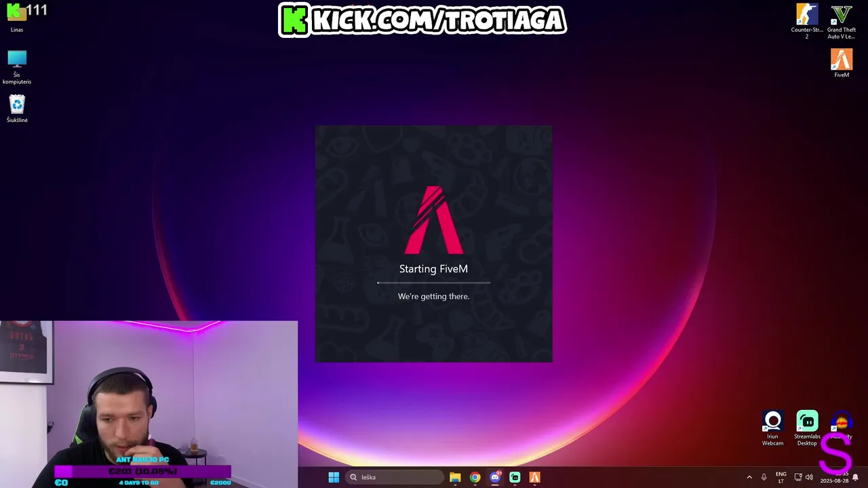Click the 'Starting FiveM' text

coord(433,269)
